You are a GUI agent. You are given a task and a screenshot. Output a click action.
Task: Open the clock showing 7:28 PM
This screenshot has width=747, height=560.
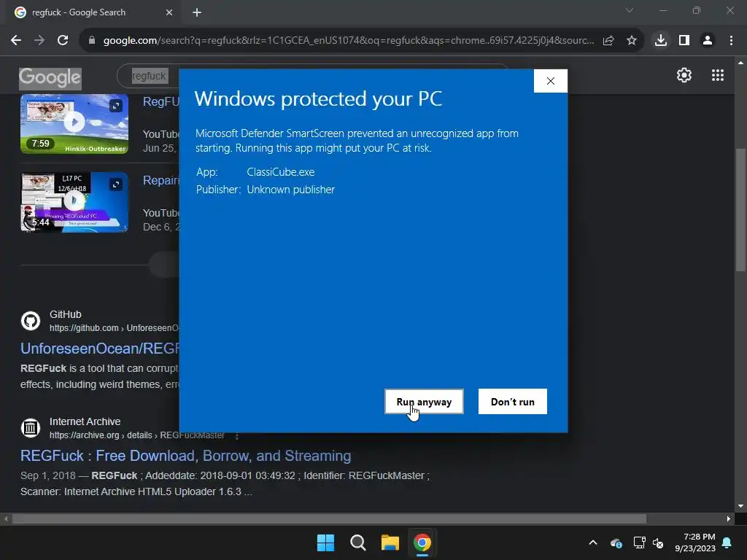pos(695,542)
